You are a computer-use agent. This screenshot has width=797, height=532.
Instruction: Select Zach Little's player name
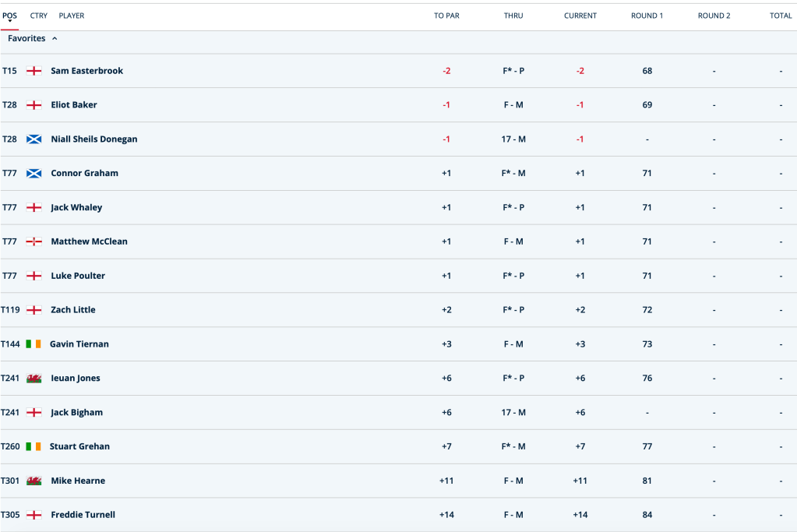(x=72, y=309)
